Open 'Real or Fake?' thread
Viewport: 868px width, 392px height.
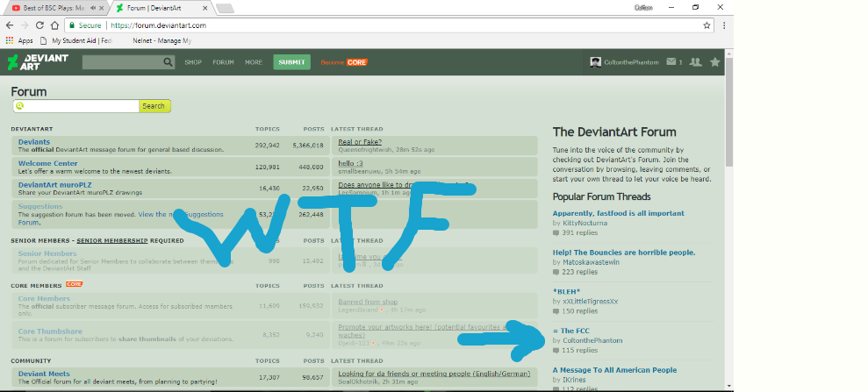click(x=360, y=142)
